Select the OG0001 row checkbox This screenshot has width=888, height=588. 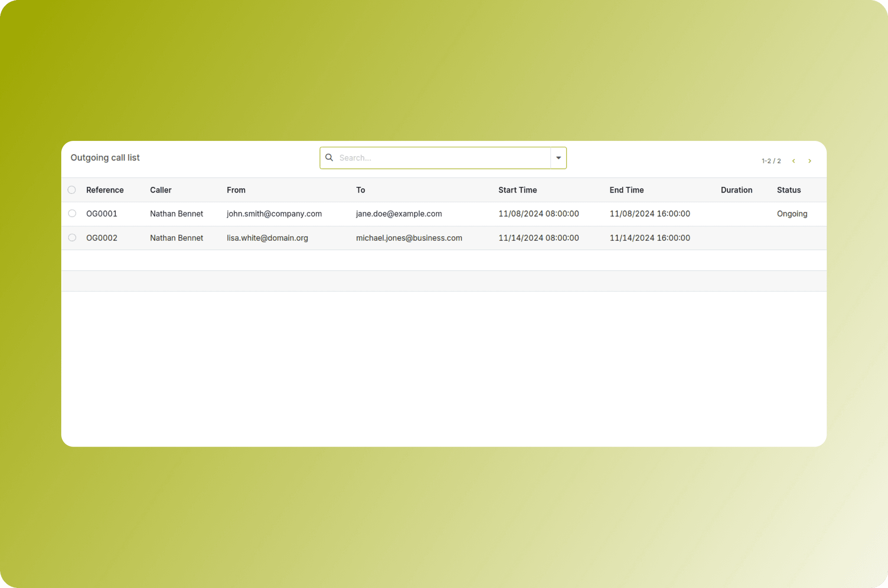(72, 213)
